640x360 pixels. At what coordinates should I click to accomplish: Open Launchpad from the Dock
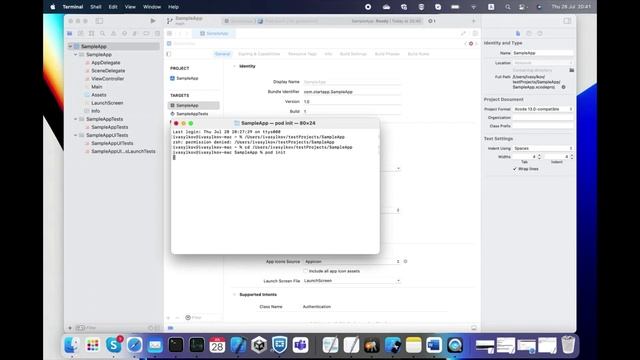click(x=93, y=345)
